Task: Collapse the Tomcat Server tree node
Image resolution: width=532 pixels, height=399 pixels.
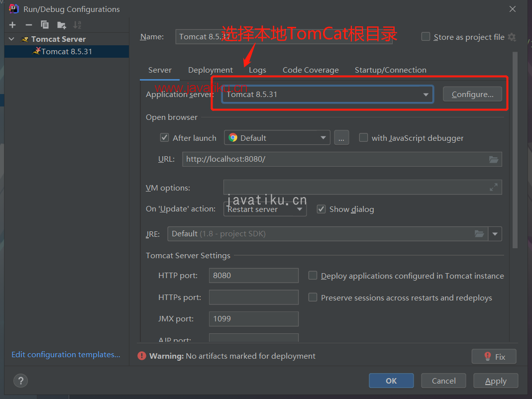Action: click(11, 39)
